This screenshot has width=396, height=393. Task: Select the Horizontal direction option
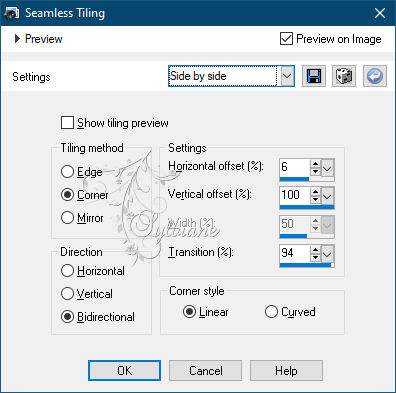[67, 271]
